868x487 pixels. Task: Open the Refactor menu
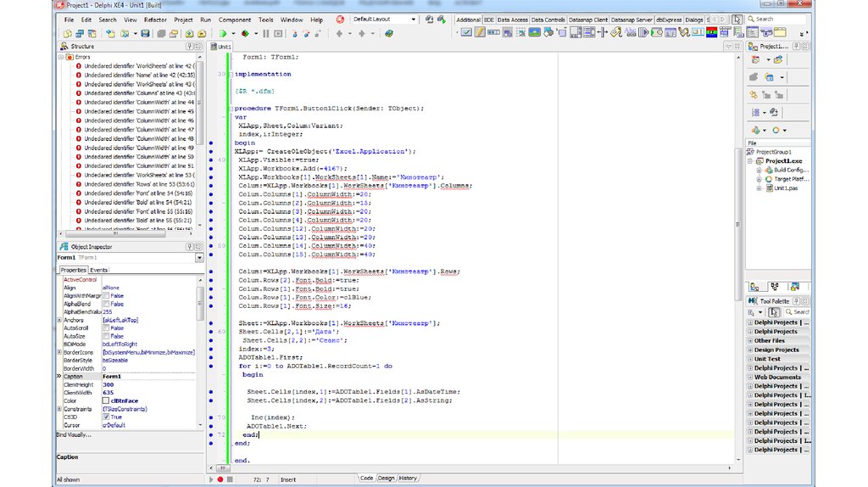point(155,19)
